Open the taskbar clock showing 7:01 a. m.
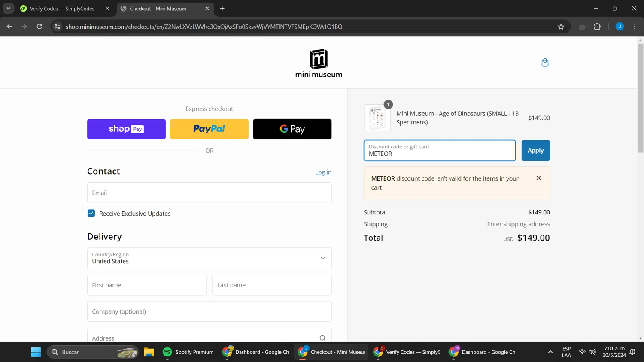644x362 pixels. coord(614,352)
